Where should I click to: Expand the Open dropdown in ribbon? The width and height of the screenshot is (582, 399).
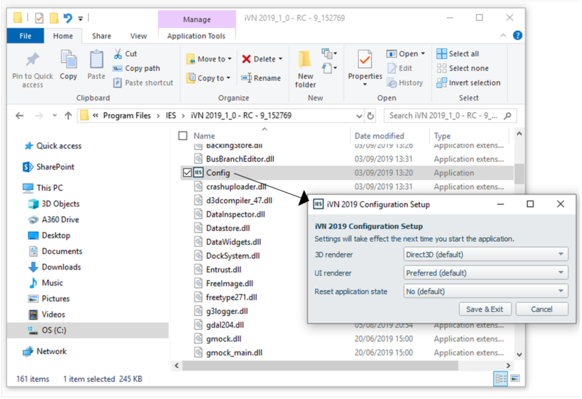click(423, 54)
